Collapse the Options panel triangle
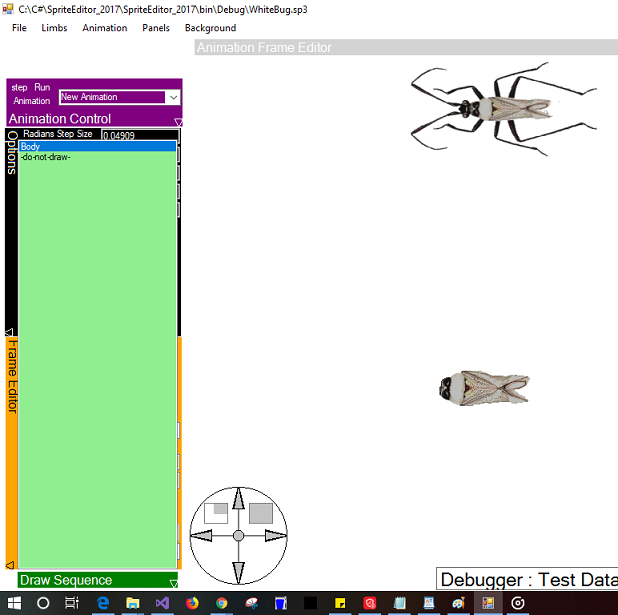This screenshot has height=615, width=618. pos(9,332)
